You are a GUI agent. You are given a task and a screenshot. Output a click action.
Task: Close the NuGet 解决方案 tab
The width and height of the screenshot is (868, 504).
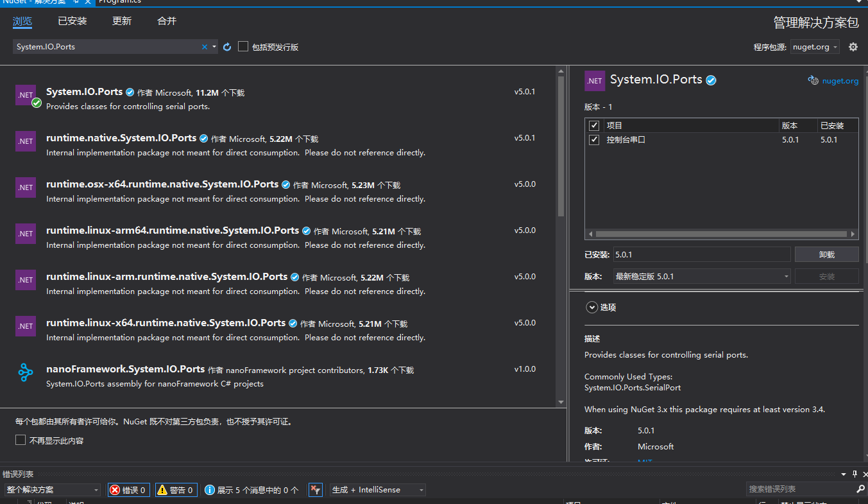pos(88,2)
